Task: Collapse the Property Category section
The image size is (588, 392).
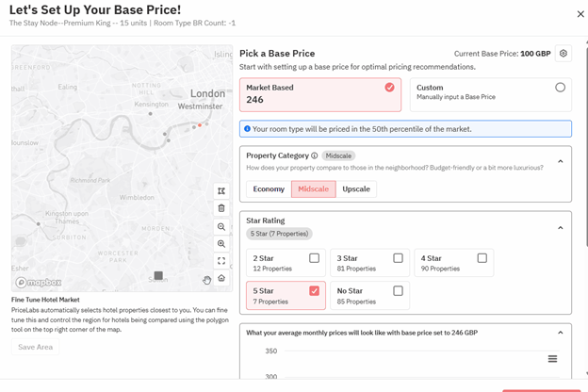Action: (x=560, y=161)
